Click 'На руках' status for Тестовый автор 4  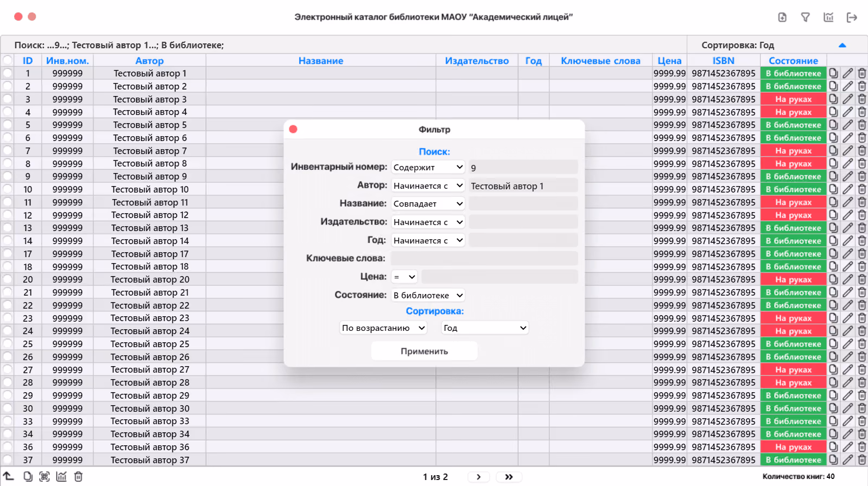click(x=793, y=112)
